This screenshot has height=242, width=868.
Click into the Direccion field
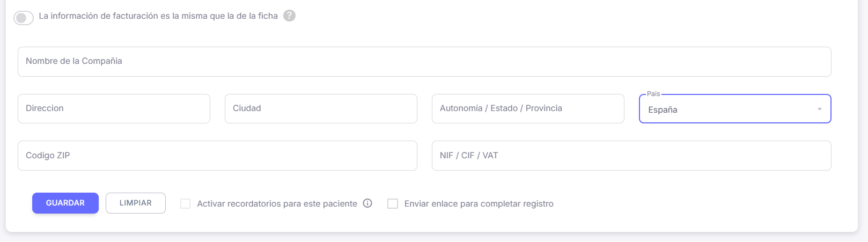[114, 109]
